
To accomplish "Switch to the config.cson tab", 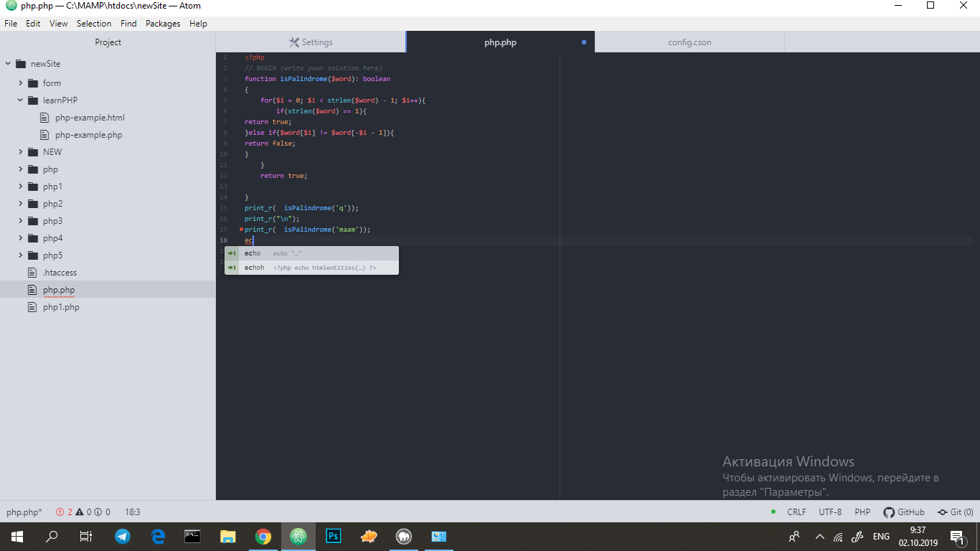I will (x=689, y=42).
